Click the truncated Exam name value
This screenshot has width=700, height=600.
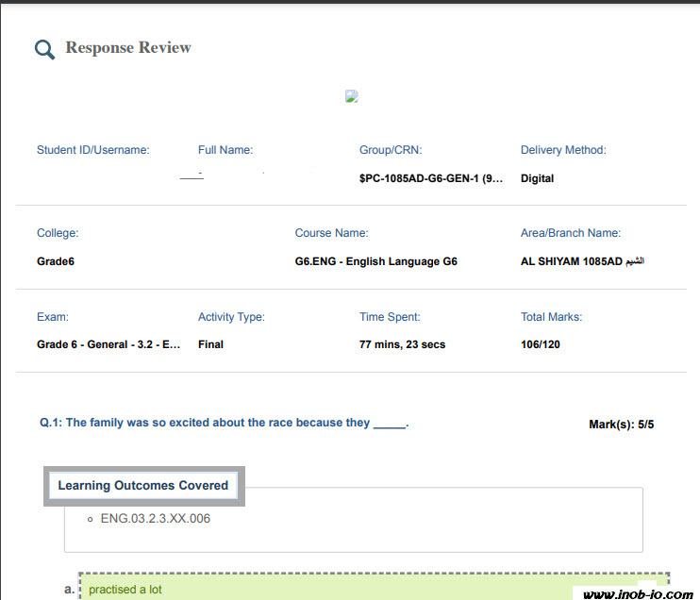[x=108, y=344]
